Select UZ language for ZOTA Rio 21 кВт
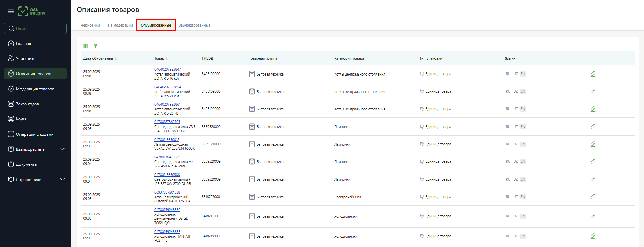 click(515, 91)
